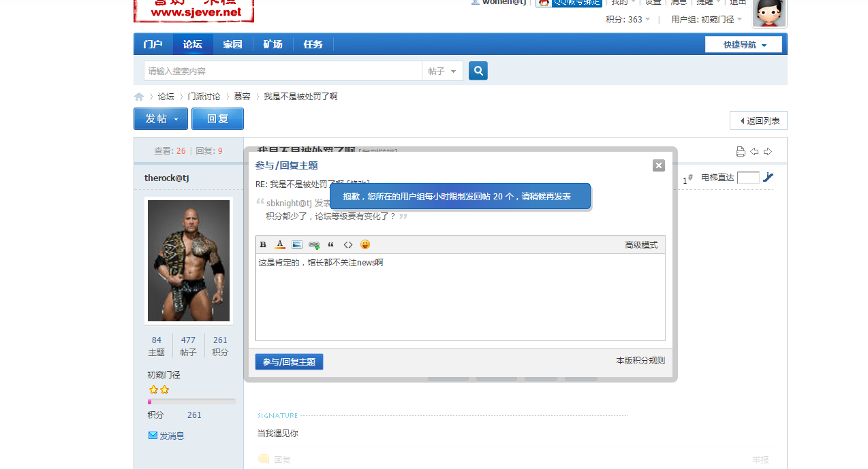
Task: Click the 论坛 breadcrumb link
Action: (166, 97)
